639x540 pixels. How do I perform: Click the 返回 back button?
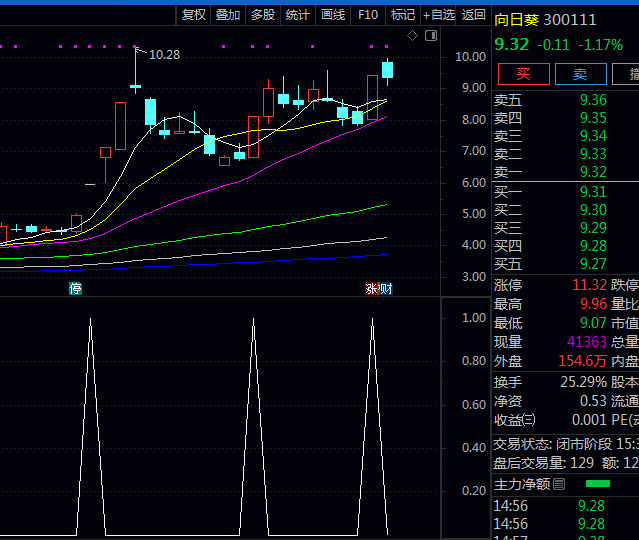474,15
